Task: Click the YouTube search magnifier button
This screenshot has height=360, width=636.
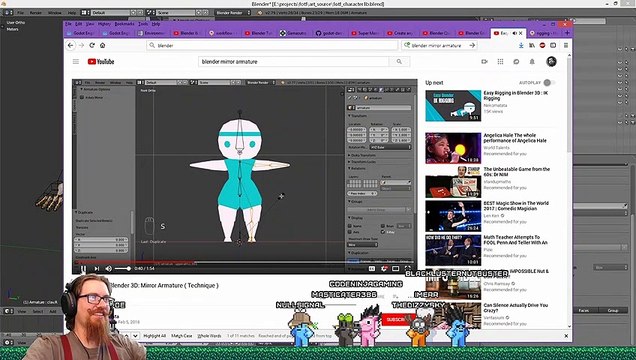Action: tap(399, 62)
